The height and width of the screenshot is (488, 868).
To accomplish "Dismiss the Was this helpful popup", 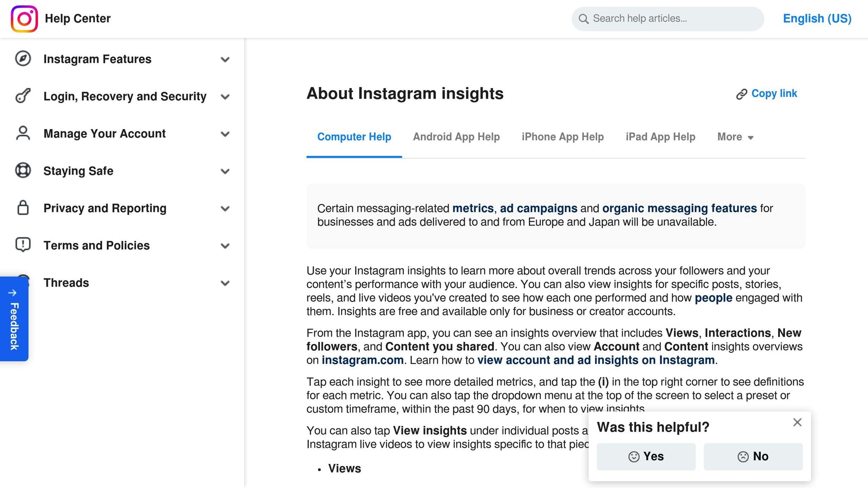I will (x=797, y=422).
